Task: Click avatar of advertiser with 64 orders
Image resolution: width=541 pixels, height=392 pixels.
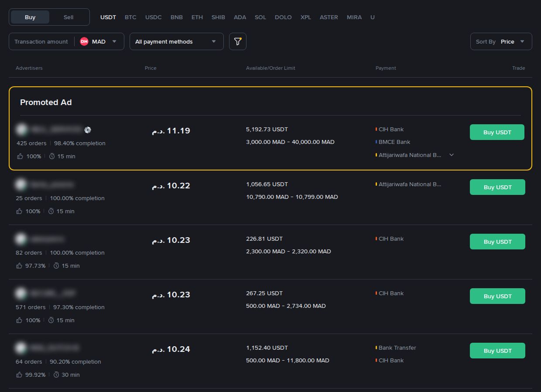Action: [21, 348]
